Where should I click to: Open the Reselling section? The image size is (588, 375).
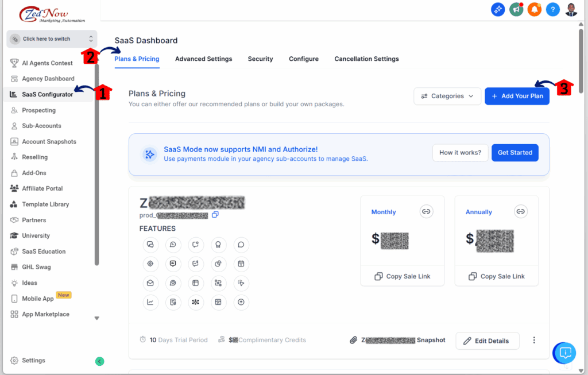pos(34,157)
